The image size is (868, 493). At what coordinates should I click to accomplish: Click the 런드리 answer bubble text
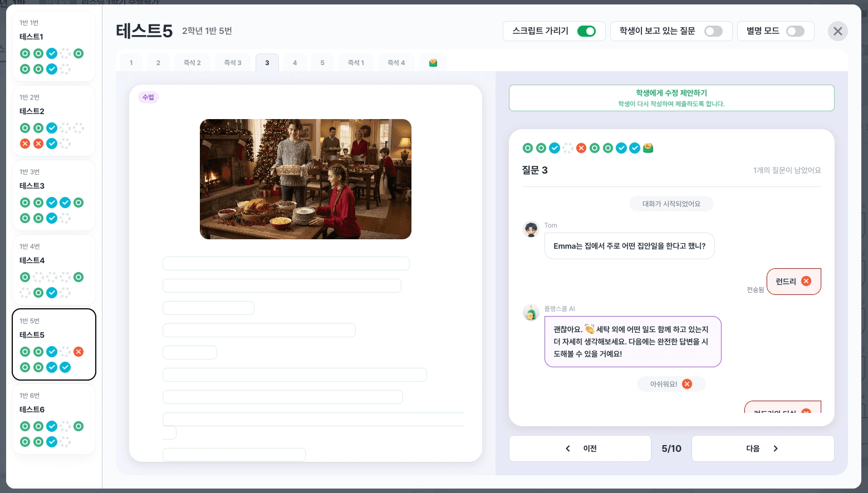786,282
